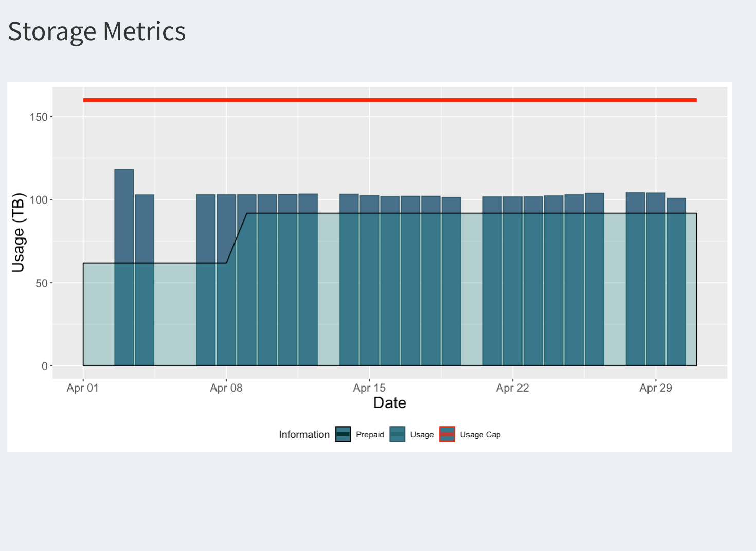Click the Storage Metrics heading
This screenshot has width=756, height=551.
pyautogui.click(x=97, y=31)
